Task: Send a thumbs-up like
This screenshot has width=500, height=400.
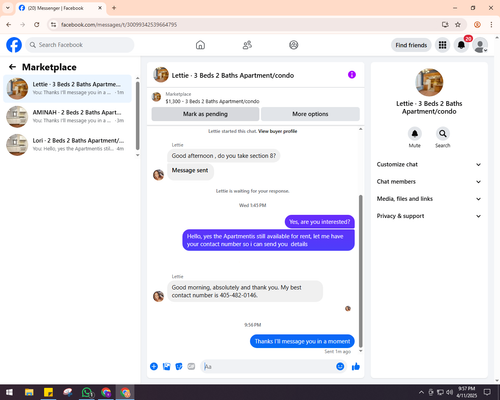Action: (356, 367)
